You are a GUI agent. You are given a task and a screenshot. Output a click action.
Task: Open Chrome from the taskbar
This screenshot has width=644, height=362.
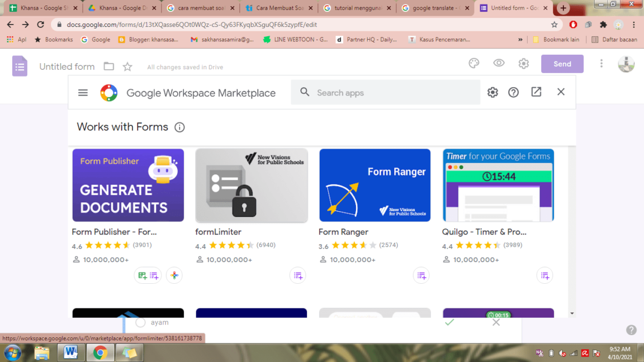click(100, 353)
